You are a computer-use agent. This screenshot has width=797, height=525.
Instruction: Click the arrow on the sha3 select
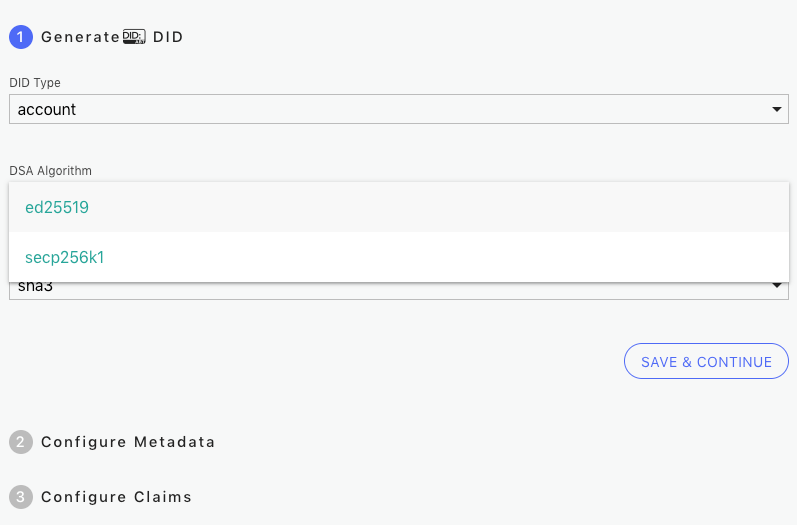[x=776, y=286]
